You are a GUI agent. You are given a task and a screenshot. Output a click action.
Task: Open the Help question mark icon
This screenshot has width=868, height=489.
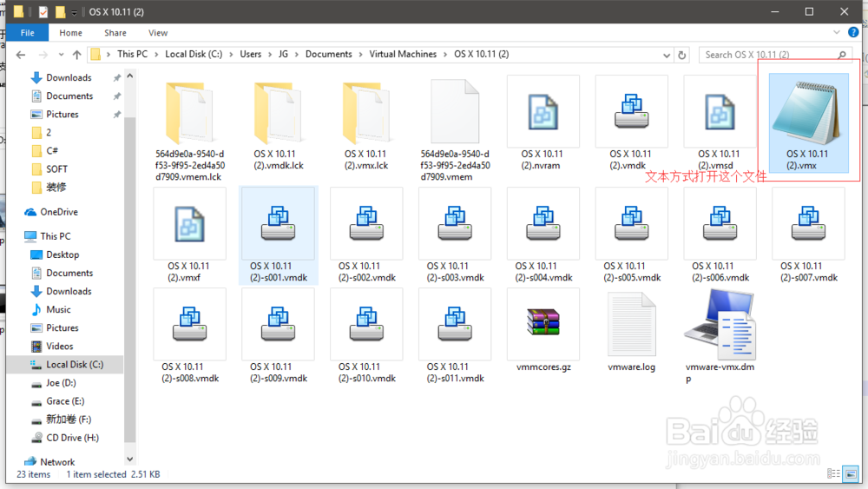point(853,33)
